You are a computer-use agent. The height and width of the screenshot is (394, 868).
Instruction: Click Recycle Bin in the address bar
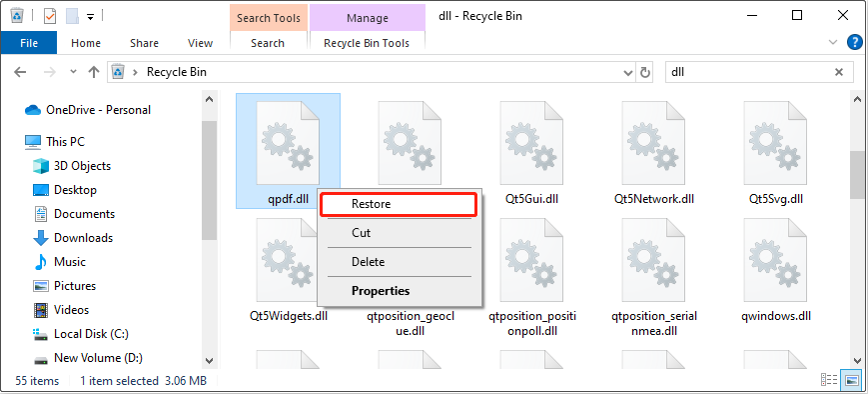pos(177,72)
